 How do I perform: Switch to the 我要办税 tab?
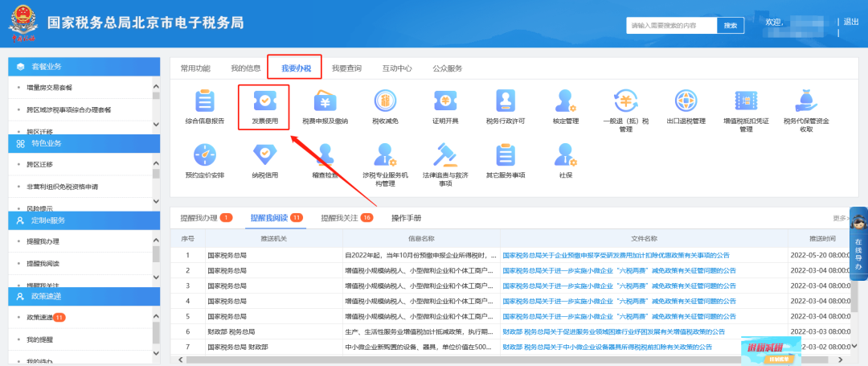(x=295, y=68)
